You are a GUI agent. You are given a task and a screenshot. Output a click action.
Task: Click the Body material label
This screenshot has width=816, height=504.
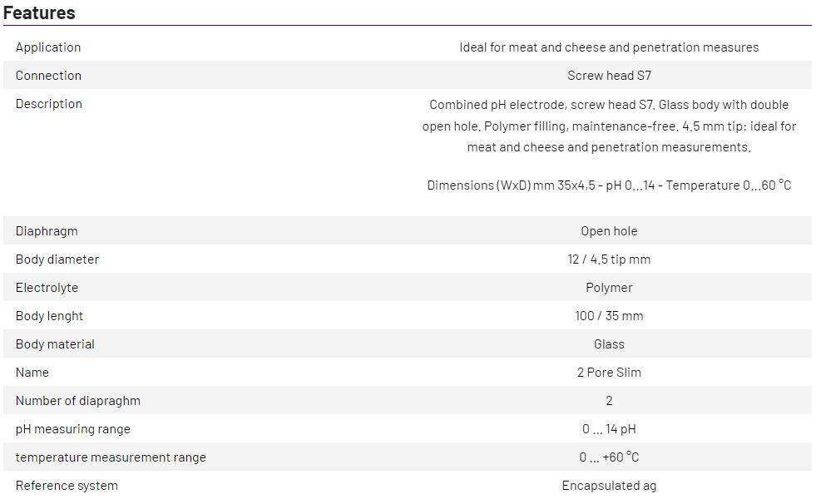(55, 344)
